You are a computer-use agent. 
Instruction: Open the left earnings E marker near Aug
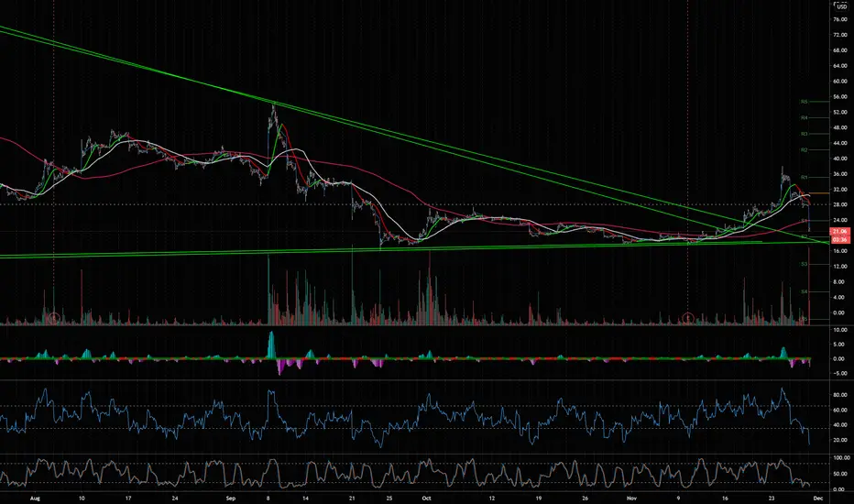53,316
